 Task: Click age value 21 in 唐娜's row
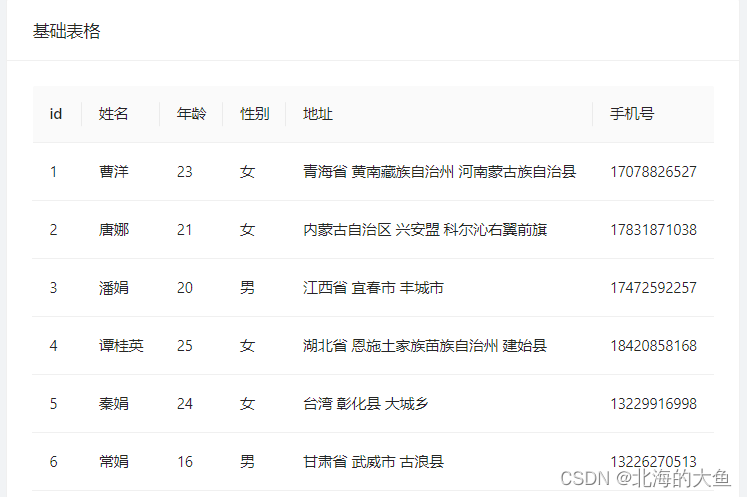185,230
